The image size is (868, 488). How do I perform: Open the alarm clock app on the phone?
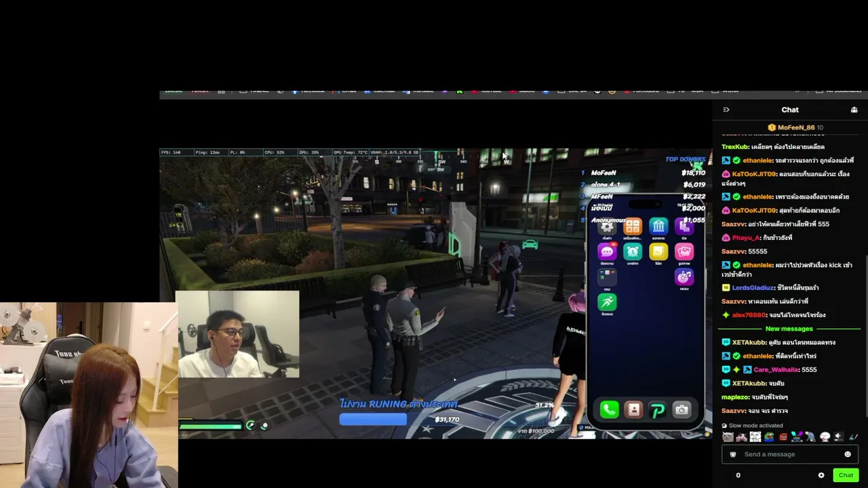[633, 252]
